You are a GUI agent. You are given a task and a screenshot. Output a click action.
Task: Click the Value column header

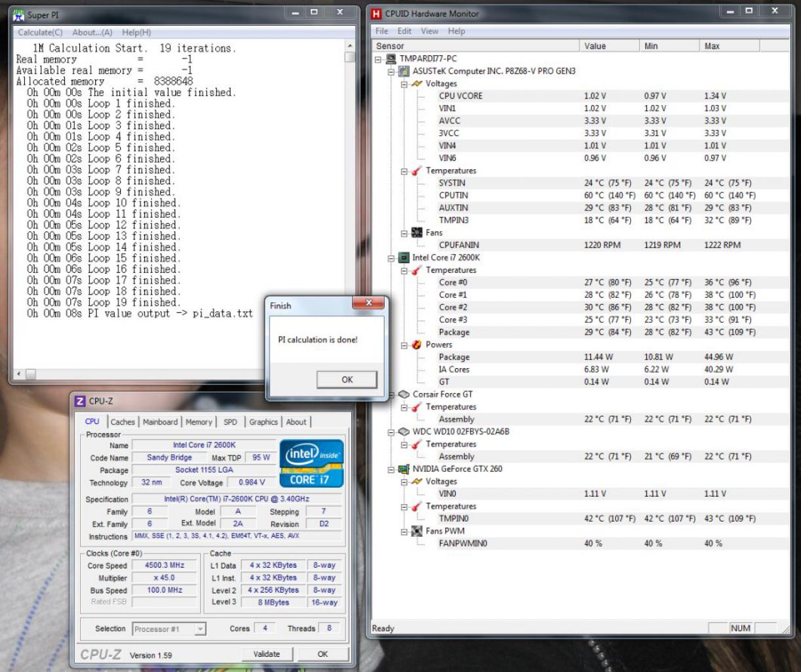(611, 46)
